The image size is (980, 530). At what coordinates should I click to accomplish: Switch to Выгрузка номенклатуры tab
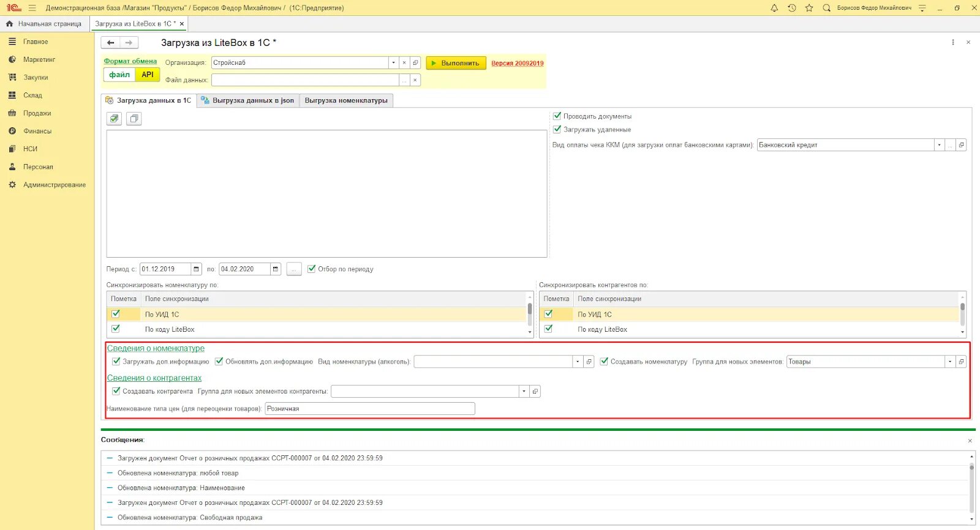pyautogui.click(x=346, y=100)
